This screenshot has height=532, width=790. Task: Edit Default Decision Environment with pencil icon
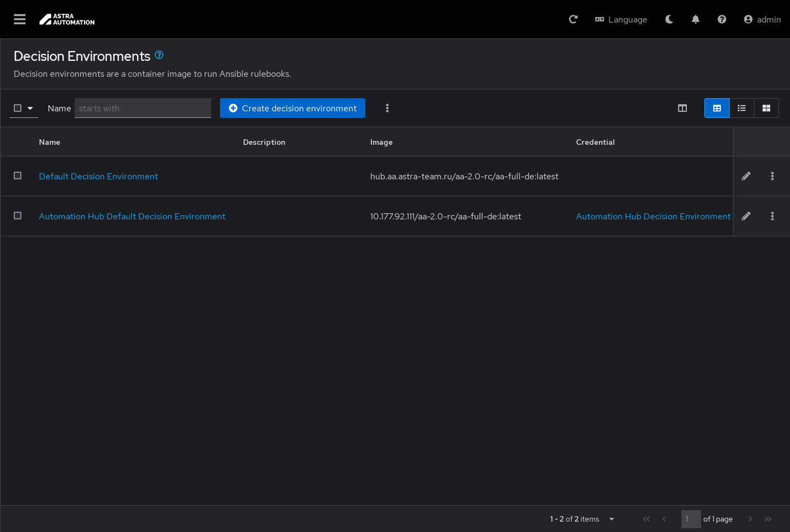point(746,176)
